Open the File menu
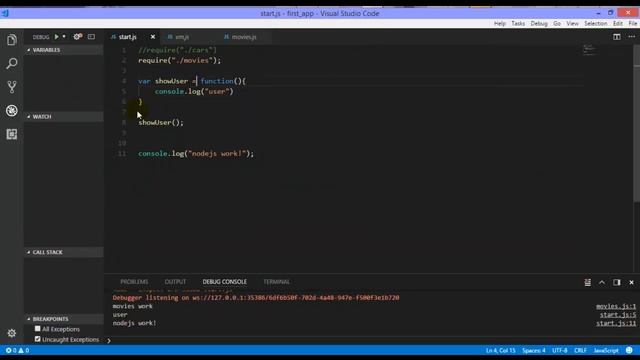 (633, 24)
